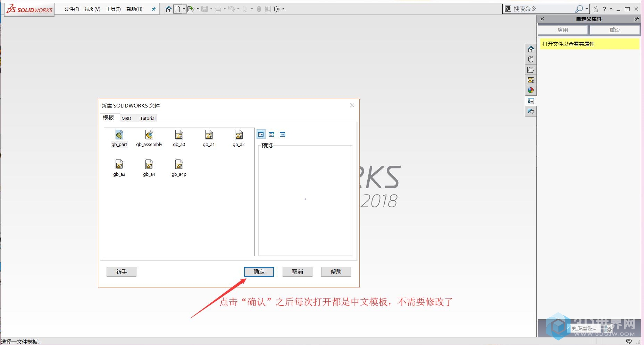Select the gb_a0 drawing template
This screenshot has height=345, width=644.
pyautogui.click(x=179, y=138)
